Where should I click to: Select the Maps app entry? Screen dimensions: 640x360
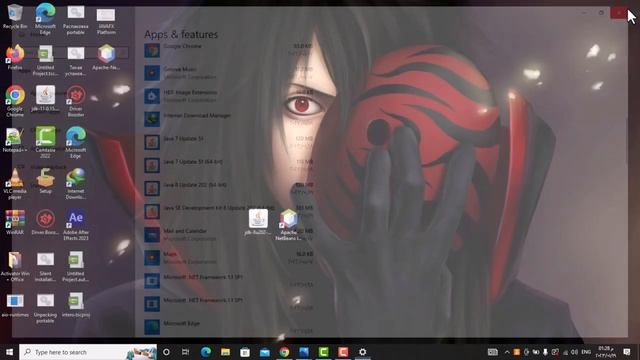tap(229, 258)
